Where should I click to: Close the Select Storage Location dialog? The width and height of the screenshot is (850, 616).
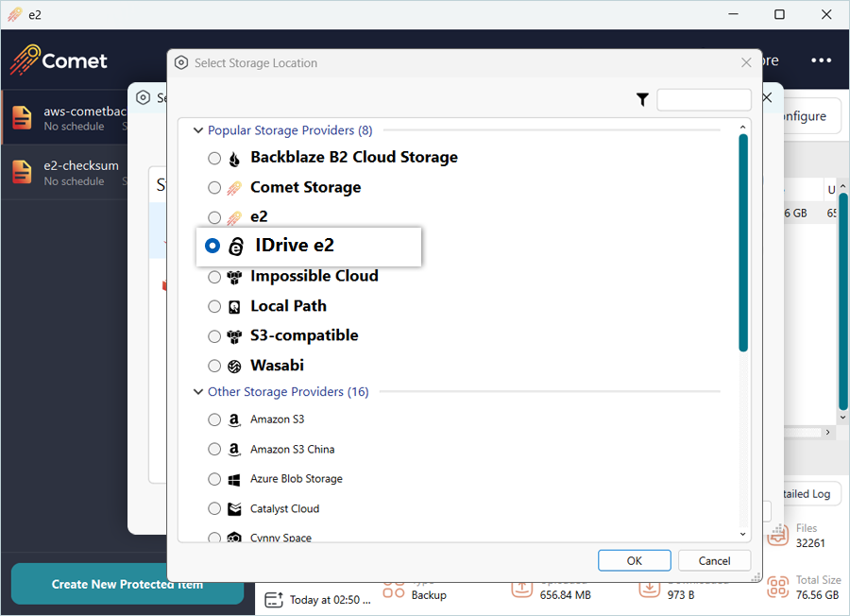click(x=746, y=63)
